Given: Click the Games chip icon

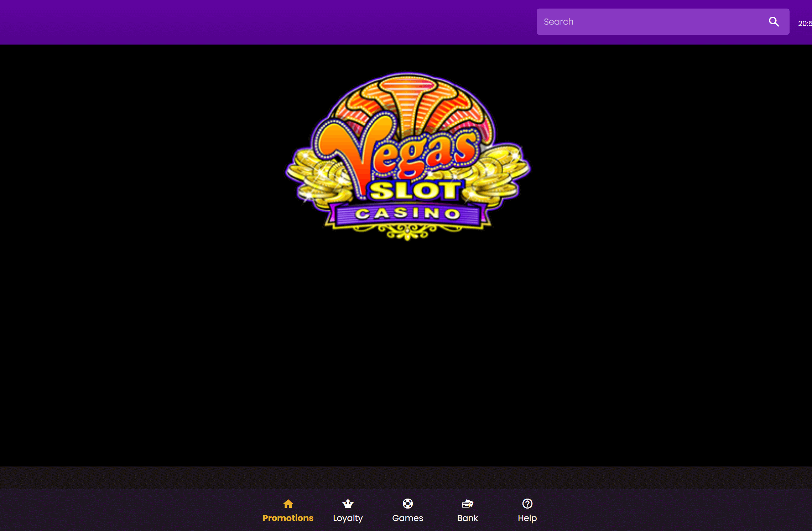Looking at the screenshot, I should click(407, 504).
